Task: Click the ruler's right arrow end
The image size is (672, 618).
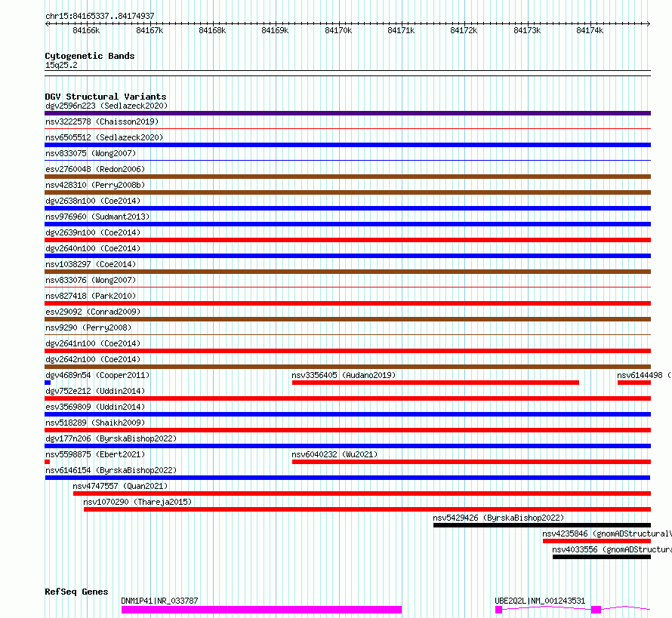Action: pos(649,23)
